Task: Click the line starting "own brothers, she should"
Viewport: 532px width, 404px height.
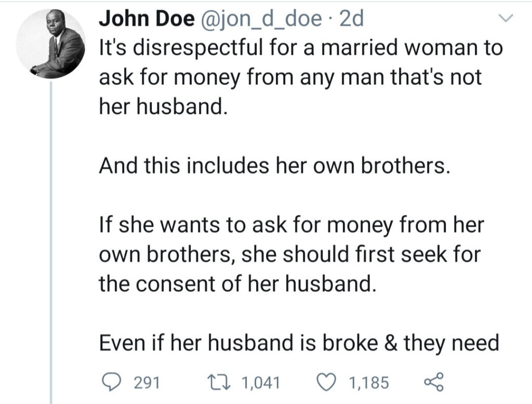Action: tap(290, 254)
